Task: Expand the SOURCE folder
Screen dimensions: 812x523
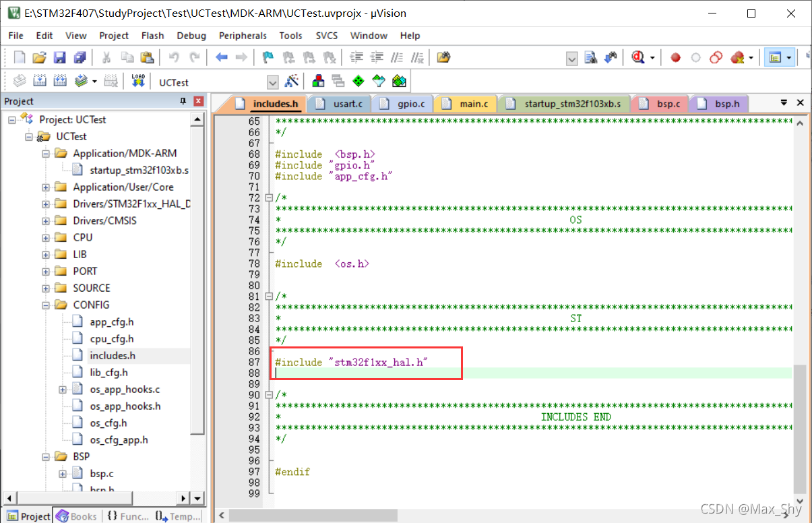Action: click(46, 288)
